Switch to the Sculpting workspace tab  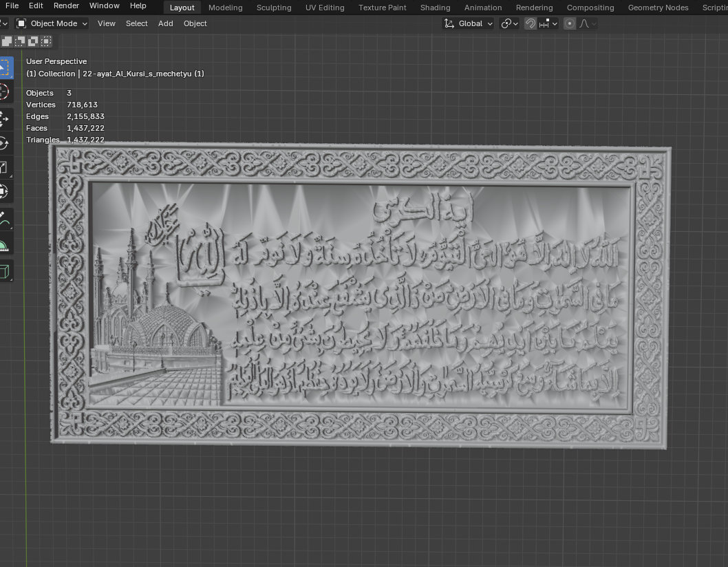274,8
